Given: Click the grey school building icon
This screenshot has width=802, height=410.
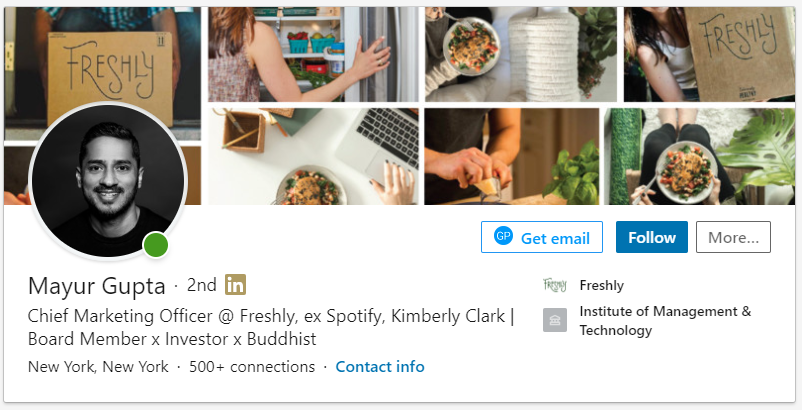Looking at the screenshot, I should click(554, 320).
